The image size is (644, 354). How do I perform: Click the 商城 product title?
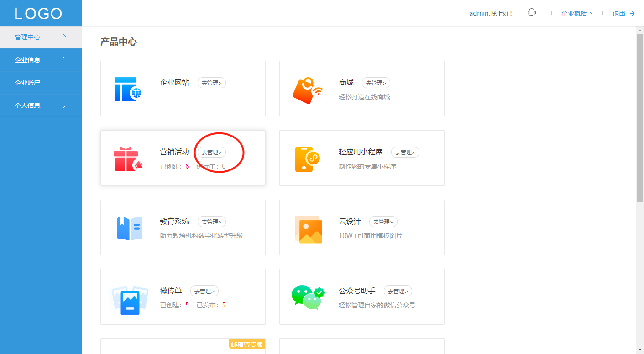346,83
